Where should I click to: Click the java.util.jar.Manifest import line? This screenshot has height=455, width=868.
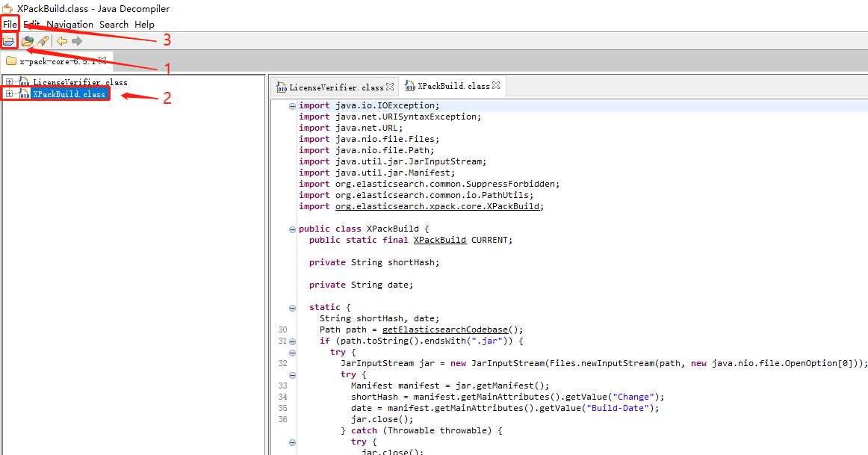click(377, 173)
